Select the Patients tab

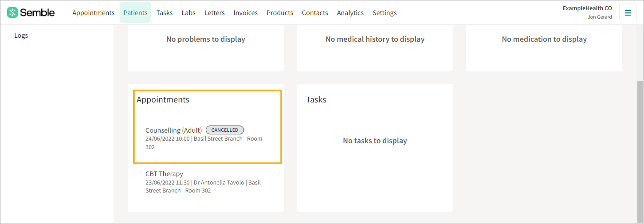pos(135,12)
